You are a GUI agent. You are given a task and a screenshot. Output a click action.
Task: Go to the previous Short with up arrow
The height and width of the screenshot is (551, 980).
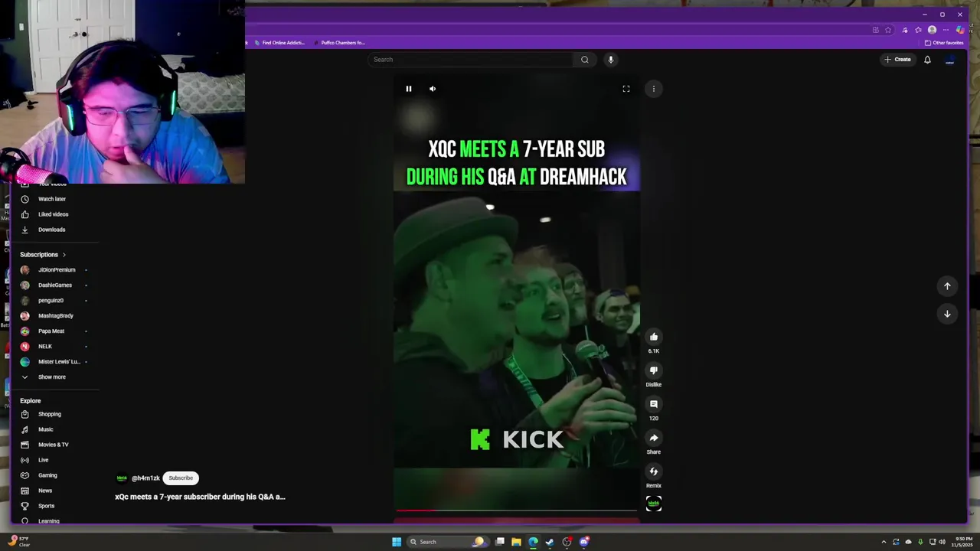click(x=947, y=286)
